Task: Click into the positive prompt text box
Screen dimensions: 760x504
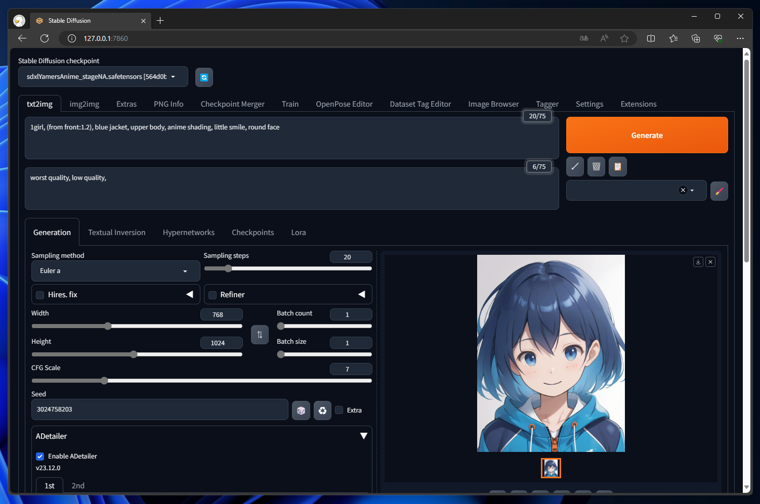Action: point(292,138)
